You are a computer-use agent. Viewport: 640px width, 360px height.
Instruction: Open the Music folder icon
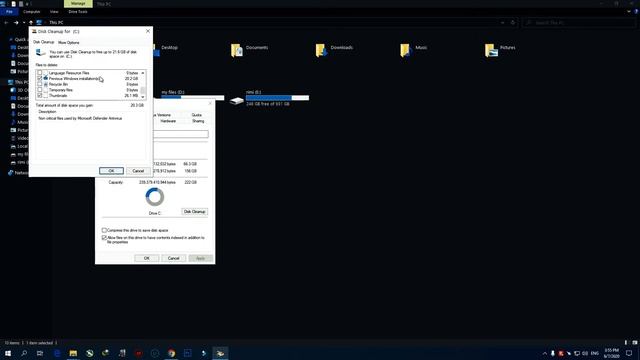click(405, 50)
